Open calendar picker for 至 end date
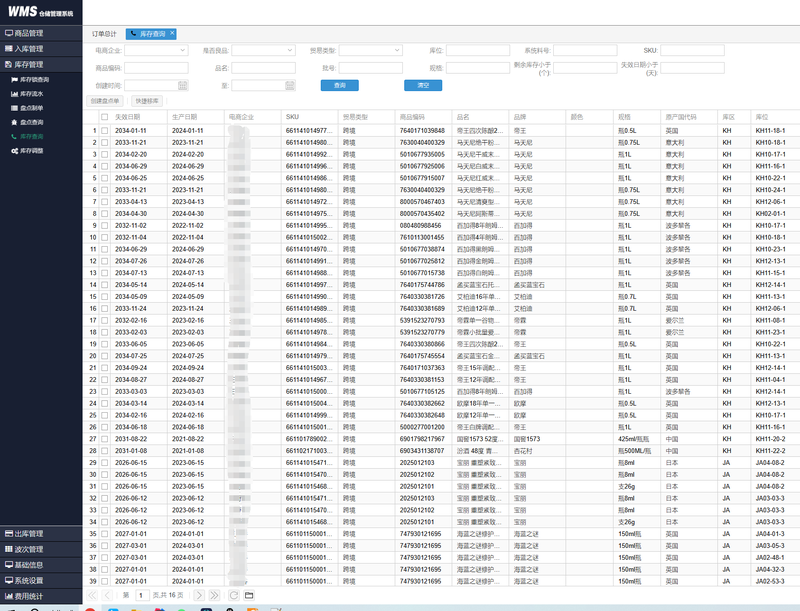The width and height of the screenshot is (800, 611). point(290,85)
